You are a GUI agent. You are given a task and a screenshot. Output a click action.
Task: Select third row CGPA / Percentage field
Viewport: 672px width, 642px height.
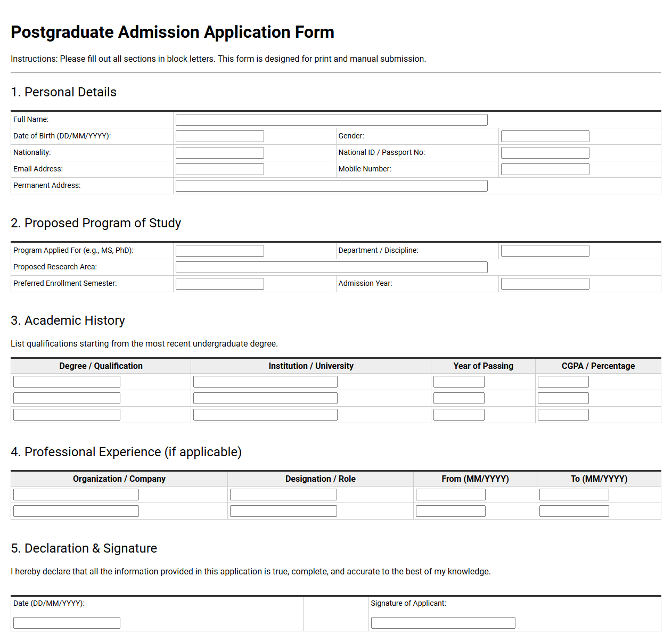coord(563,415)
